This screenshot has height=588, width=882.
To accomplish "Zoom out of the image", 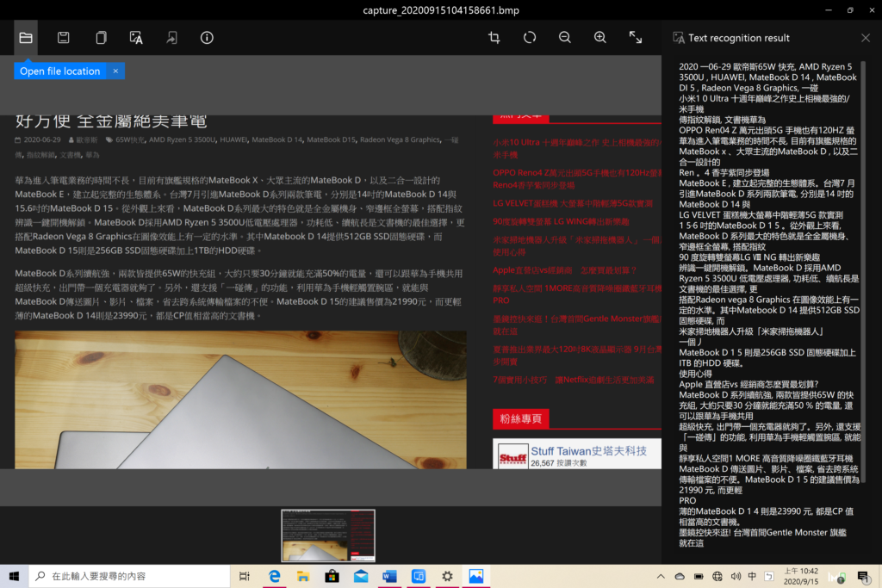I will (x=565, y=38).
